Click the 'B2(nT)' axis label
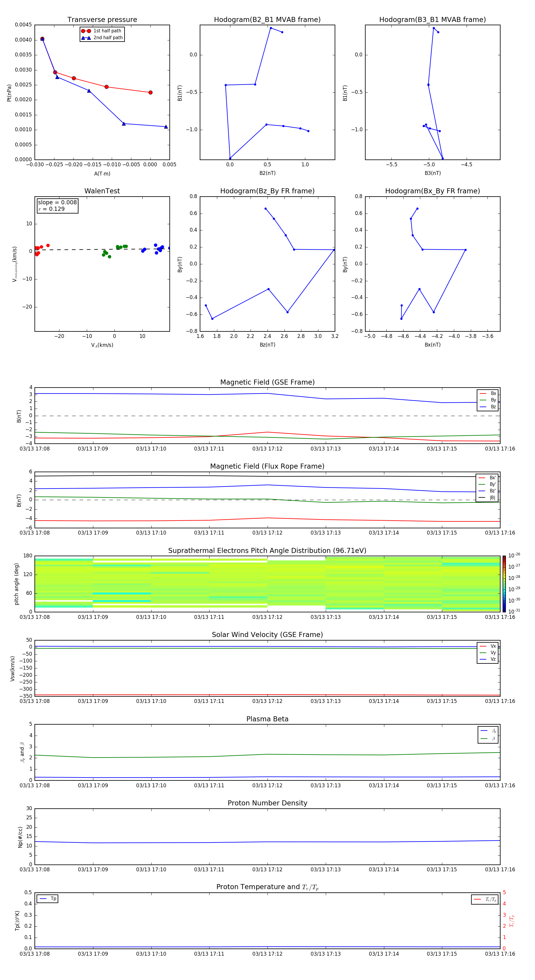Image resolution: width=535 pixels, height=980 pixels. point(267,173)
